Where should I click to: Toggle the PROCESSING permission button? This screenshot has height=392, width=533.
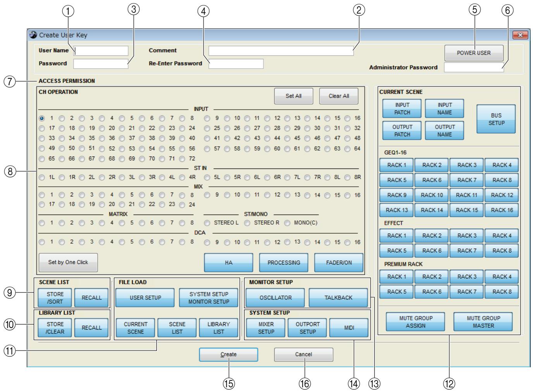[x=284, y=263]
